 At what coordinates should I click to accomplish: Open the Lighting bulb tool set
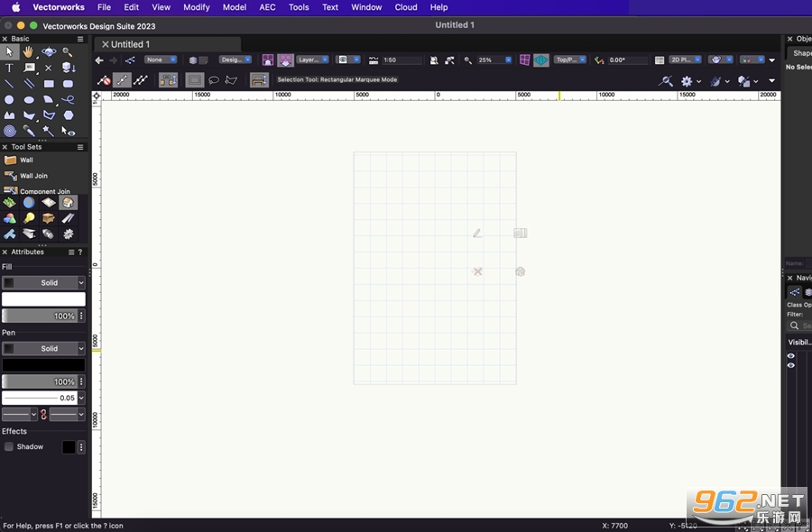coord(29,218)
